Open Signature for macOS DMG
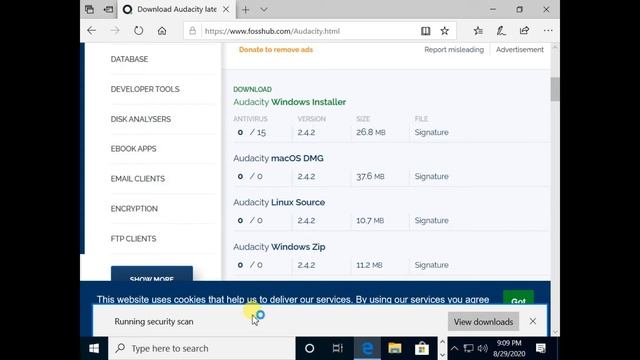 click(x=431, y=176)
